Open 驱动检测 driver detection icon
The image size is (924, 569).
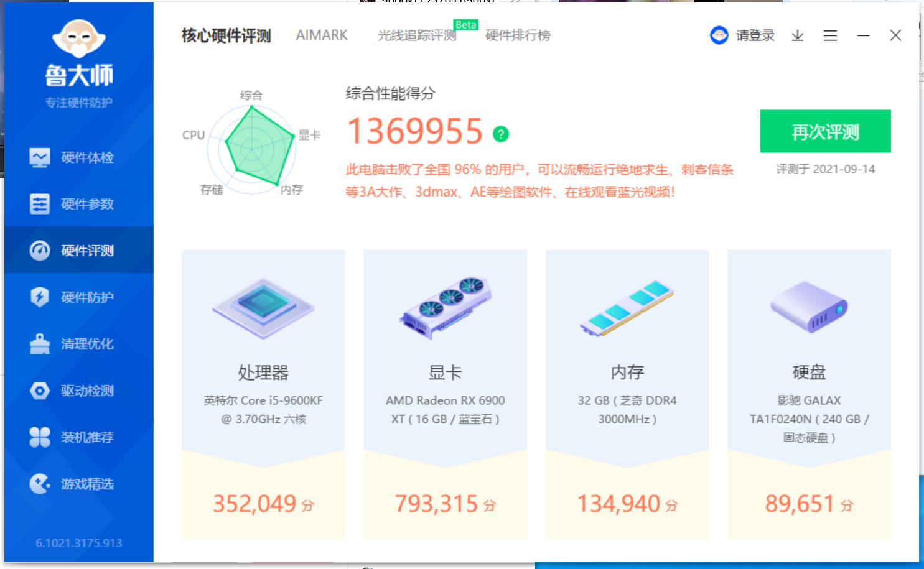pos(40,391)
